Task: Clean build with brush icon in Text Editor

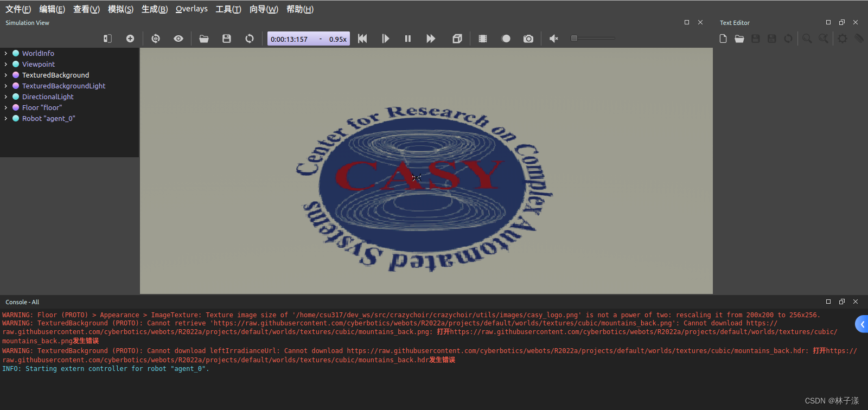Action: tap(859, 39)
